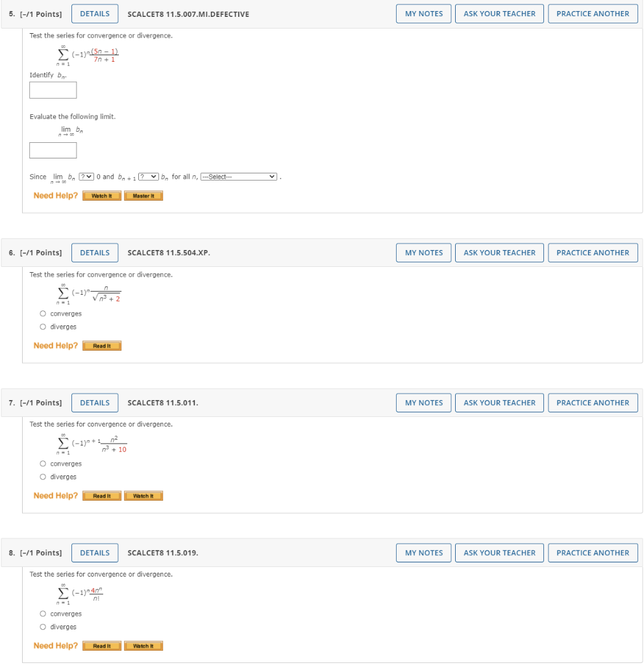Open the Read It help for problem 7
Image resolution: width=644 pixels, height=665 pixels.
pos(101,496)
